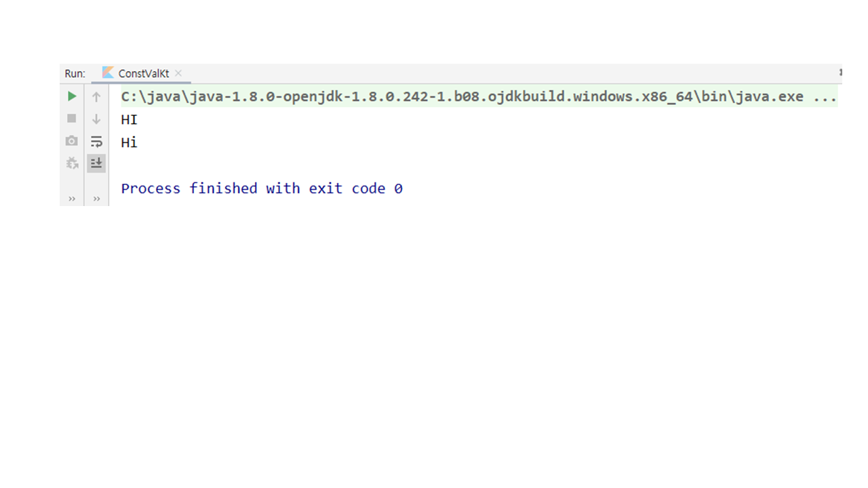Image resolution: width=868 pixels, height=488 pixels.
Task: Click the Down the Stack Trace arrow
Action: tap(96, 119)
